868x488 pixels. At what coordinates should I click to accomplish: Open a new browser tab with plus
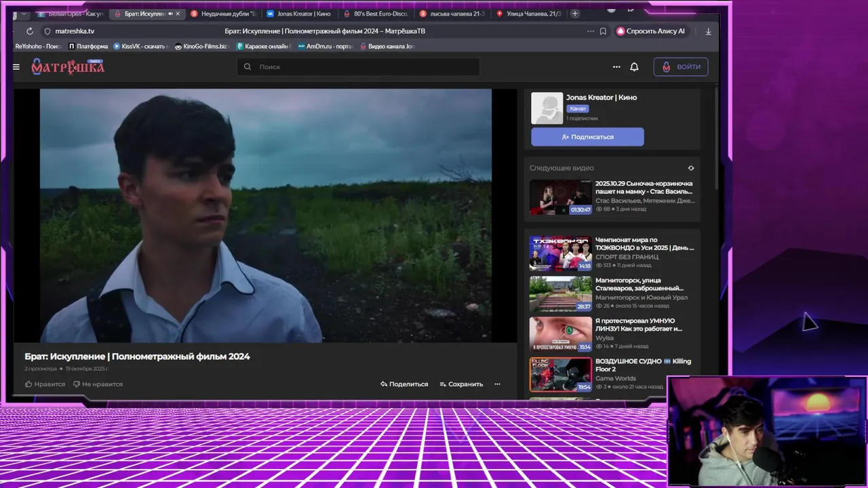(575, 14)
